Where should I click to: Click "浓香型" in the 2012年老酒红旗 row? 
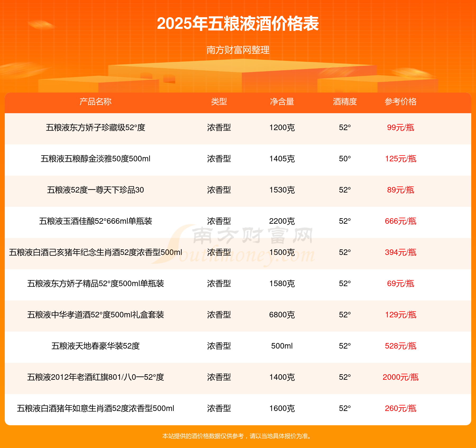(219, 377)
